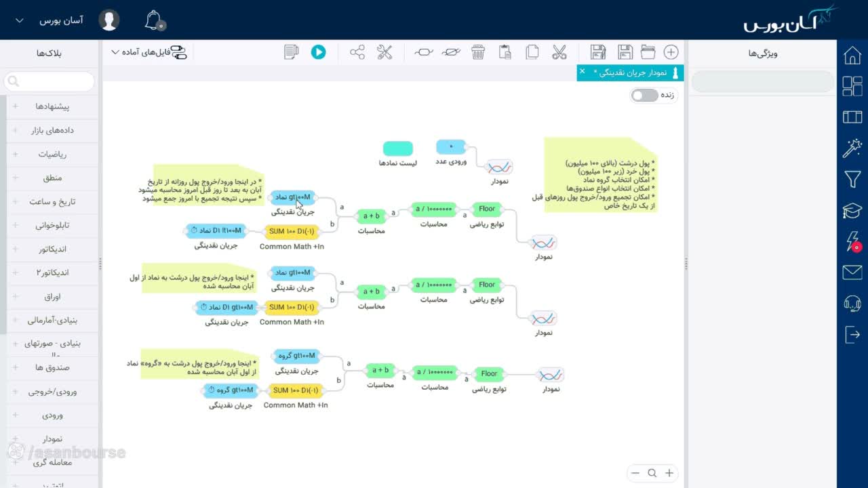Click the آسان بورس username
Screen dimensions: 868x488
61,20
